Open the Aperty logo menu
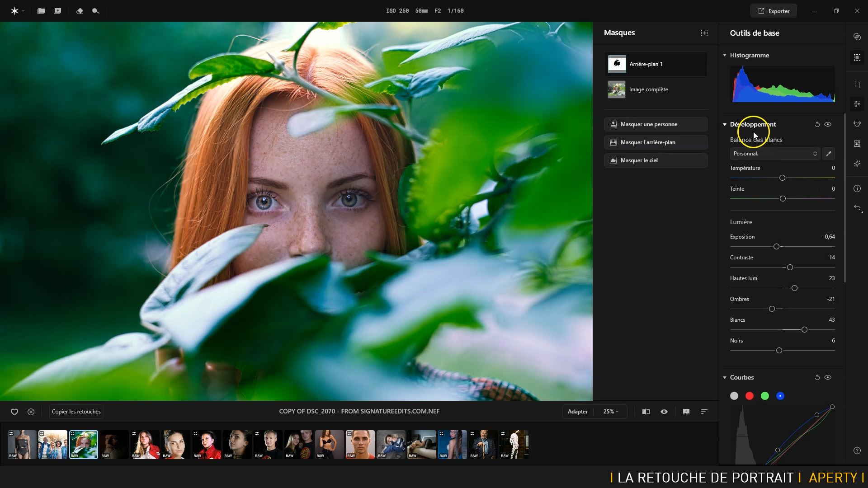 tap(17, 11)
